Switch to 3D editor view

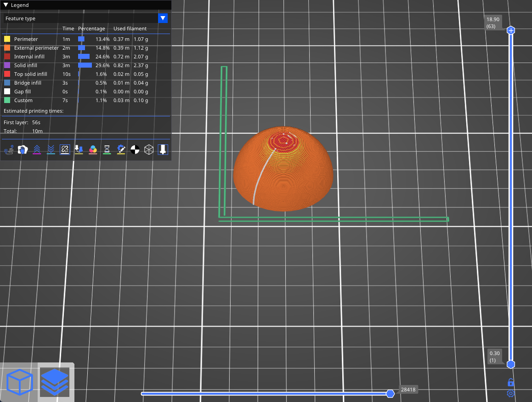[19, 382]
